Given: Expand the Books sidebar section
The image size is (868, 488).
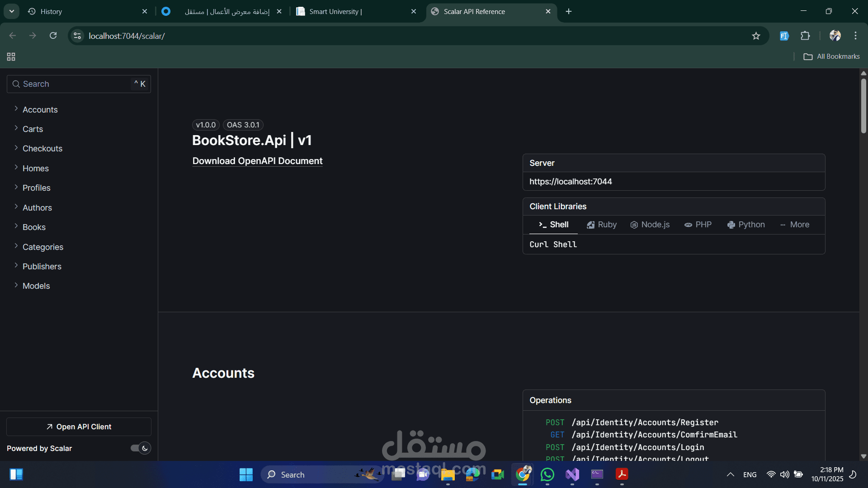Looking at the screenshot, I should click(x=34, y=227).
